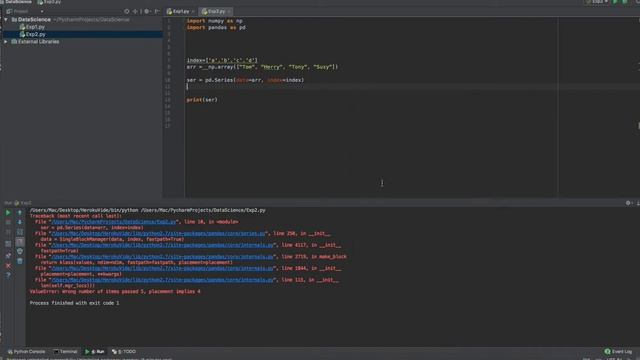The height and width of the screenshot is (360, 640).
Task: Click the ValueError message line
Action: click(x=115, y=291)
